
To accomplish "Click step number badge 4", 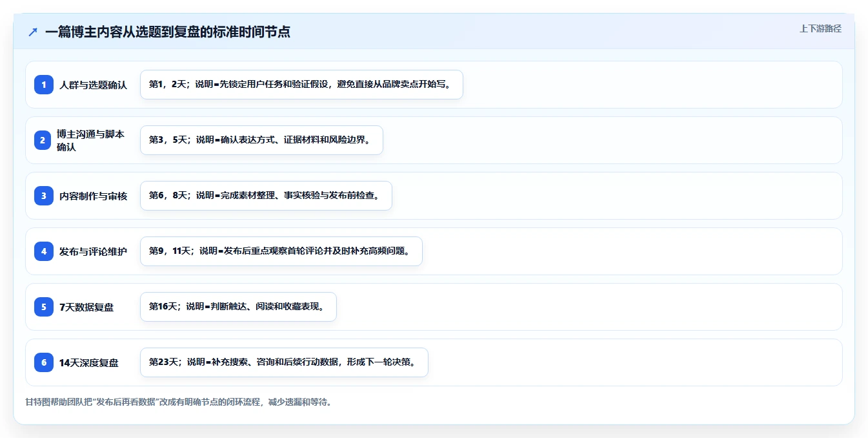I will pos(44,251).
